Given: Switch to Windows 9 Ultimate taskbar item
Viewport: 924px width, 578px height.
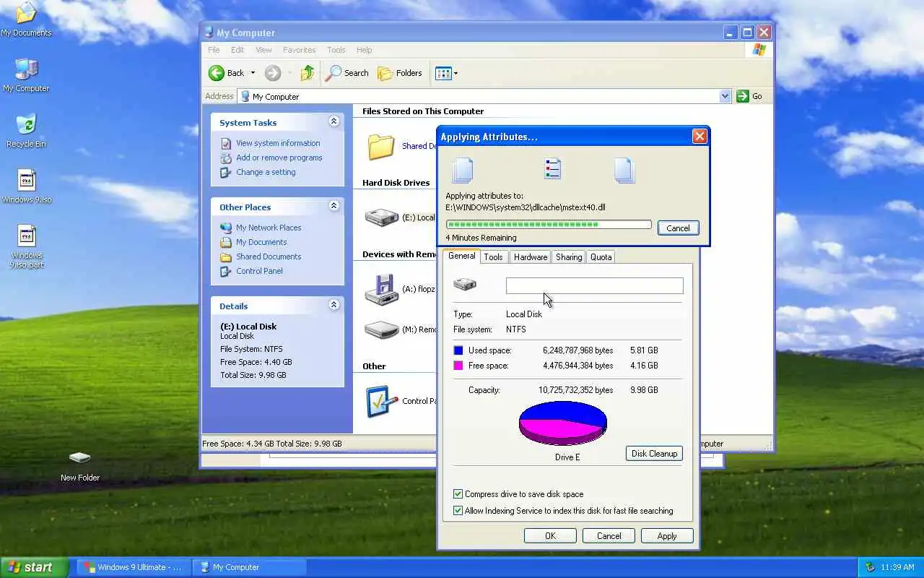Looking at the screenshot, I should [133, 567].
